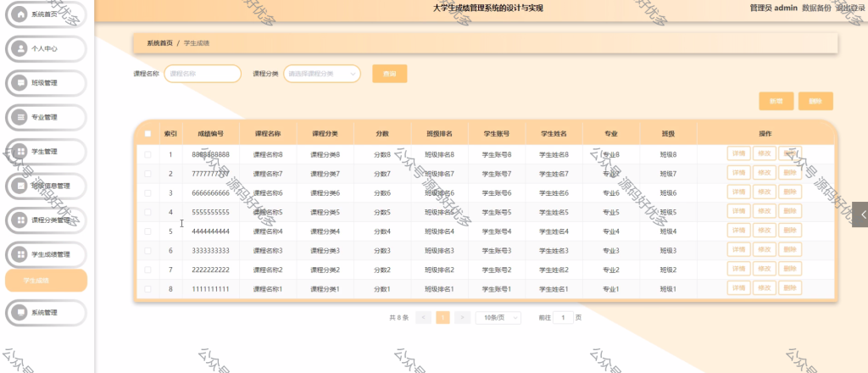
Task: Click the grid icon beside 学生成绩管理
Action: point(20,254)
